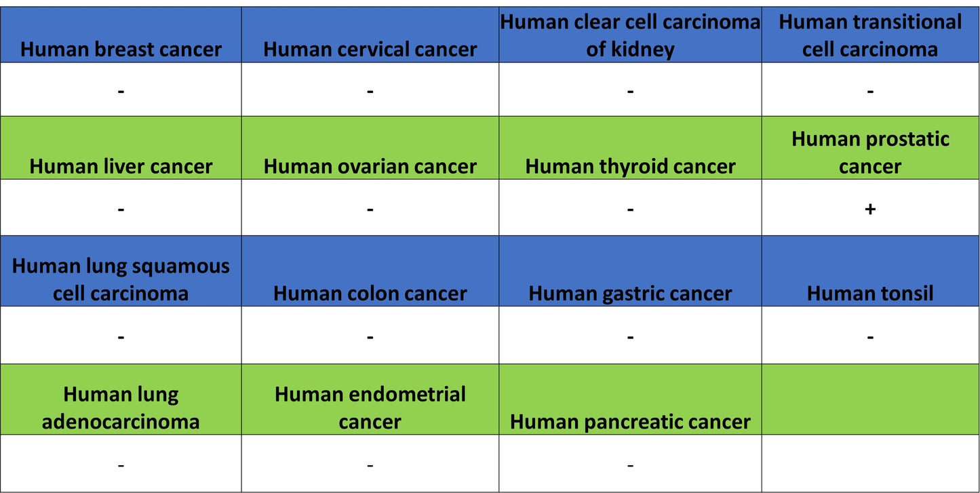Click the Human liver cancer cell
980x493 pixels.
click(x=121, y=148)
